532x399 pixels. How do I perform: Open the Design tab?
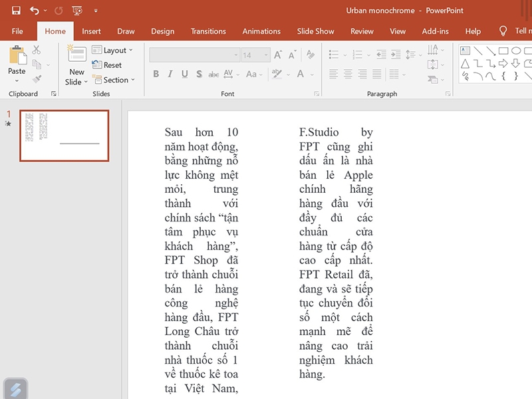click(162, 31)
